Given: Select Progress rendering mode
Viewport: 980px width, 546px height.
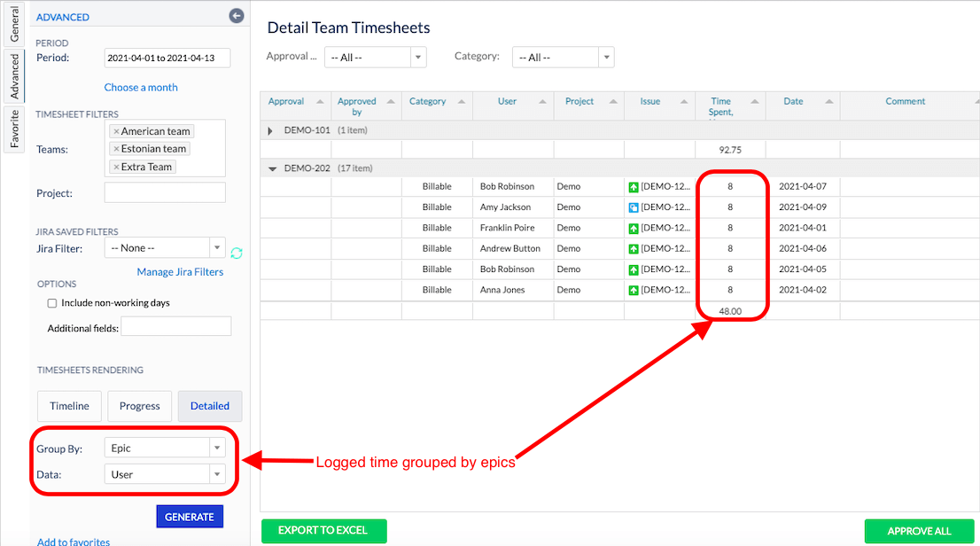Looking at the screenshot, I should [139, 406].
